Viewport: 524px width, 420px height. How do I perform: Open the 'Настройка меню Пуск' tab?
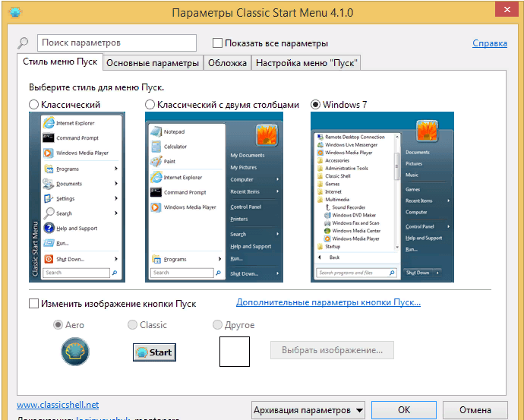click(x=307, y=63)
